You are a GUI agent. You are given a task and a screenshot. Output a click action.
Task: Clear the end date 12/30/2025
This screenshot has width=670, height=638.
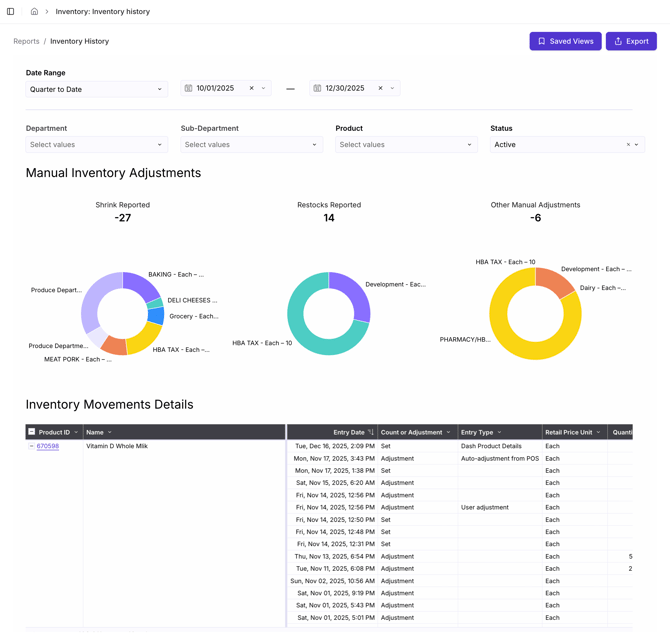pos(380,89)
